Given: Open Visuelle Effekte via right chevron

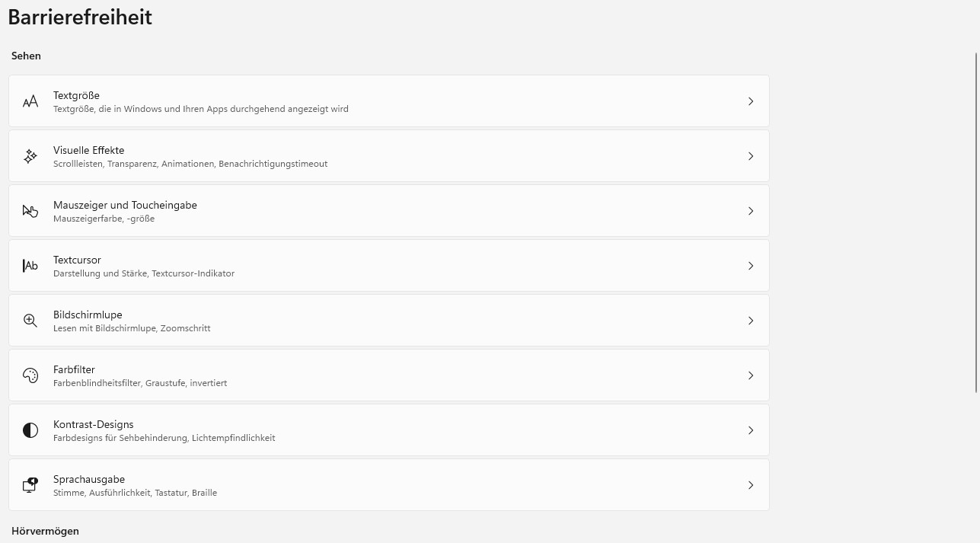Looking at the screenshot, I should [x=751, y=156].
